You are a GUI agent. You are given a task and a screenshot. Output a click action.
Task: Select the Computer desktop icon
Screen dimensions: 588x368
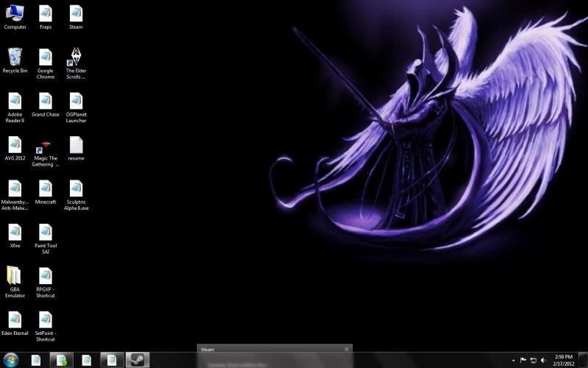click(x=15, y=17)
